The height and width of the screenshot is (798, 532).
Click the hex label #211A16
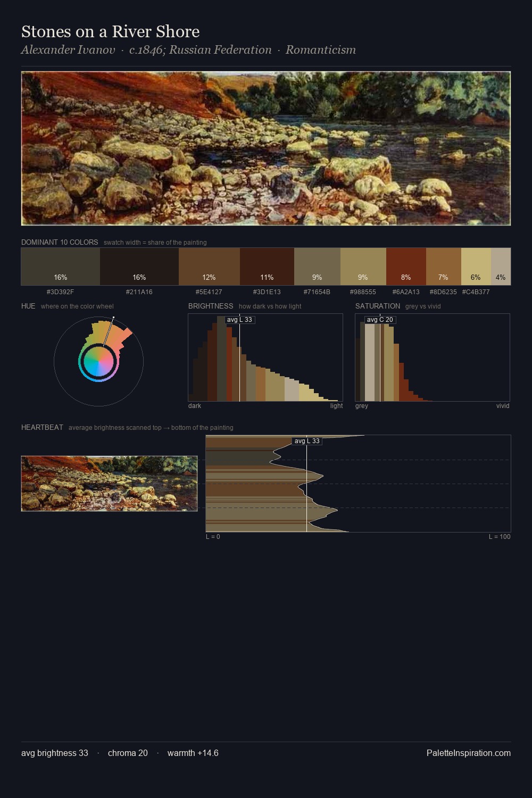139,292
